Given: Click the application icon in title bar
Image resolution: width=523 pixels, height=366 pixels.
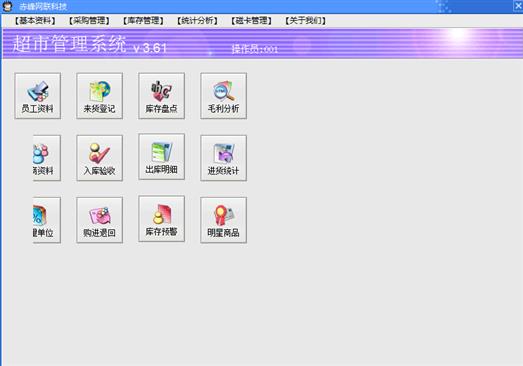Looking at the screenshot, I should tap(7, 6).
